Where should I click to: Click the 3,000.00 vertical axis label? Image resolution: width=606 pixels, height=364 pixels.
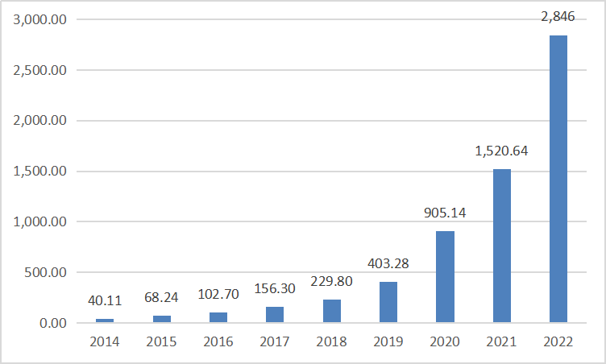click(x=39, y=19)
